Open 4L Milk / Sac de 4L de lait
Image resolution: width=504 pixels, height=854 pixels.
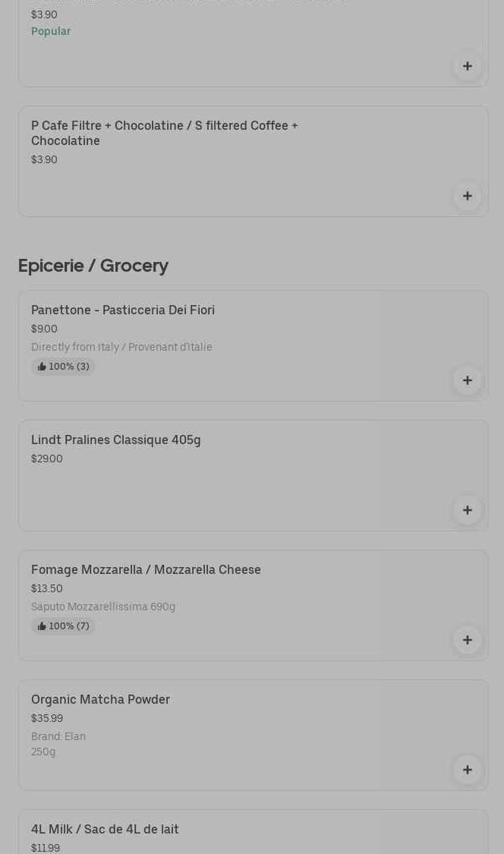tap(105, 829)
